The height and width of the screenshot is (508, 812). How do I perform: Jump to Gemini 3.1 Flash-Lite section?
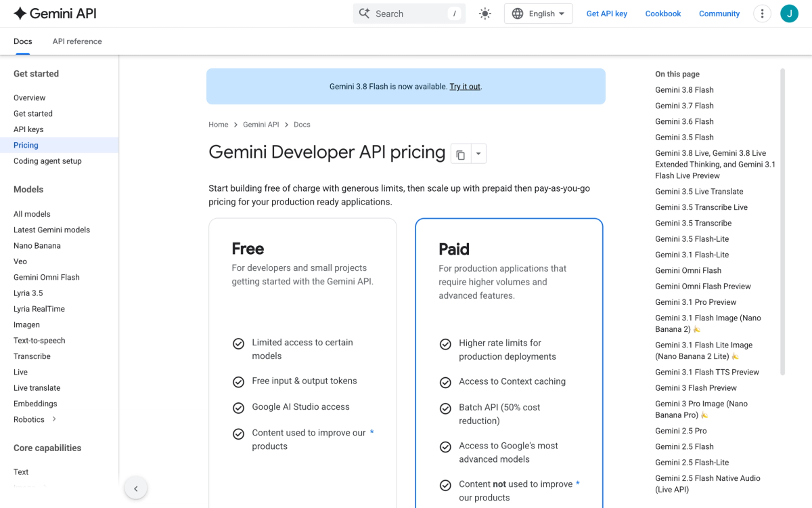pos(692,255)
